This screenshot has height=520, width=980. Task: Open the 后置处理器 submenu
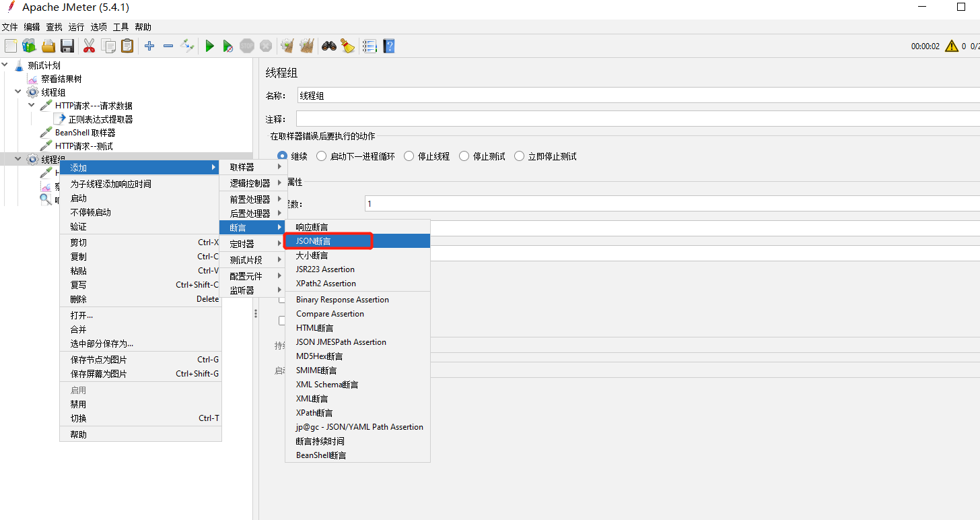click(x=254, y=214)
